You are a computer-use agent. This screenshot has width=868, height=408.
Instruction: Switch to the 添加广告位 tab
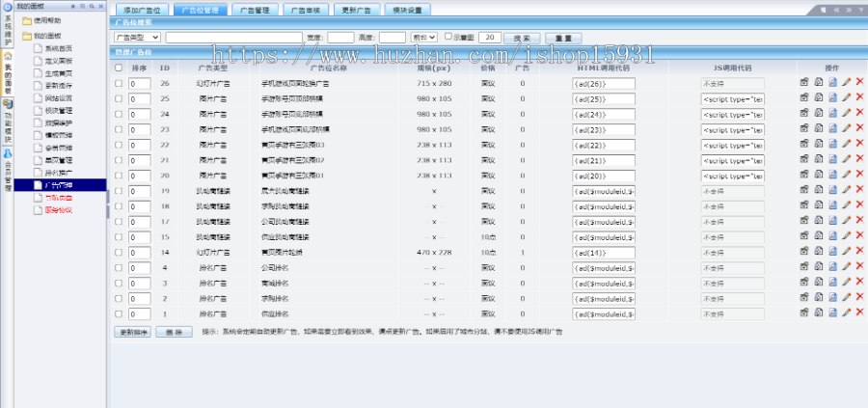point(143,10)
